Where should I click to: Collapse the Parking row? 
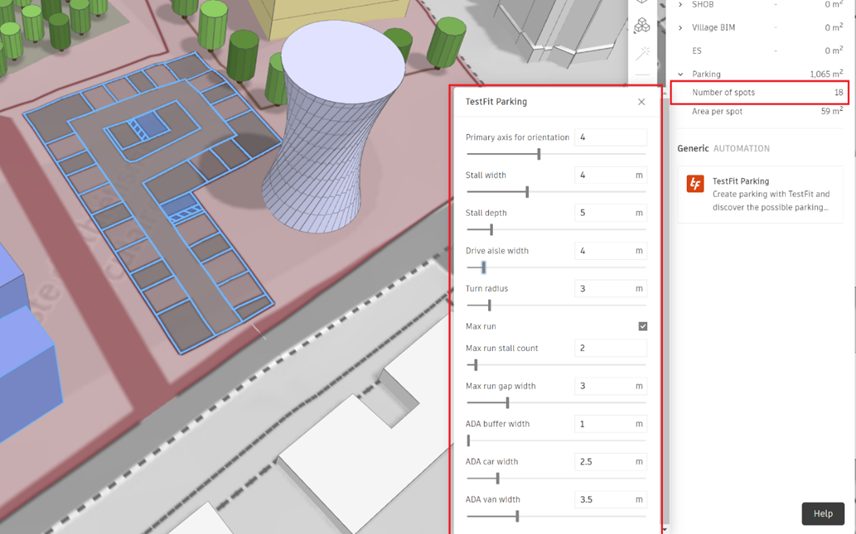680,74
